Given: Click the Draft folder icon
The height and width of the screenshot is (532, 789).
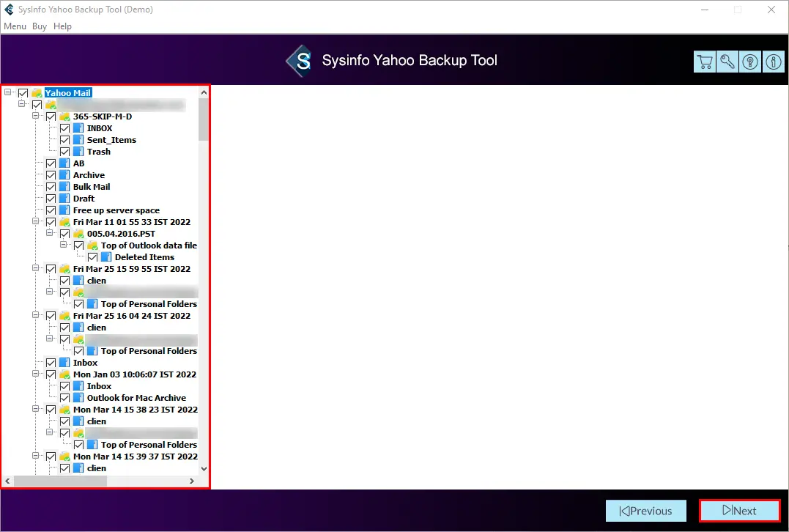Looking at the screenshot, I should [64, 199].
